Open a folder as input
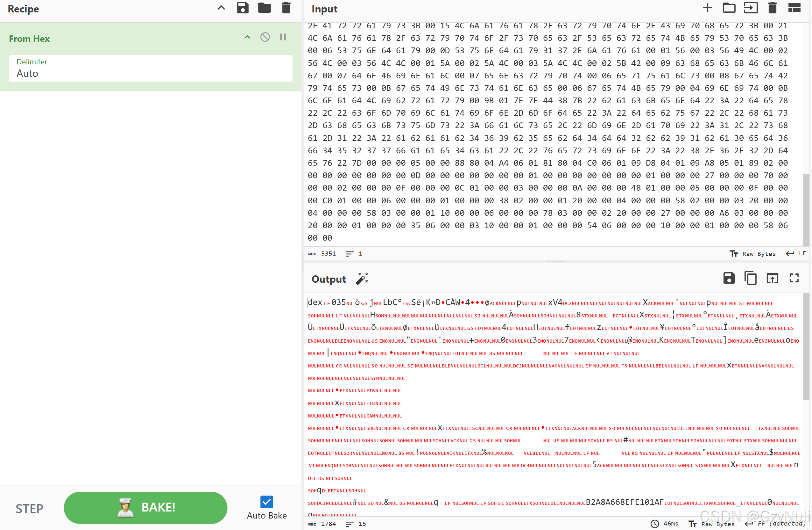The width and height of the screenshot is (812, 530). tap(729, 8)
